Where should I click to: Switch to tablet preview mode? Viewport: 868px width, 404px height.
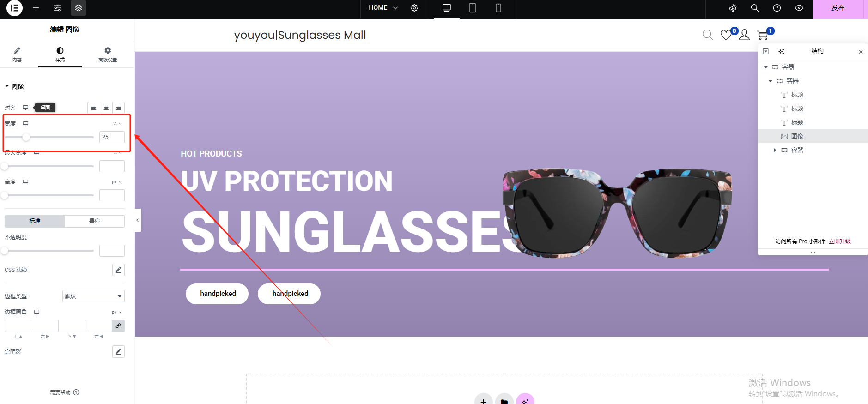tap(473, 8)
